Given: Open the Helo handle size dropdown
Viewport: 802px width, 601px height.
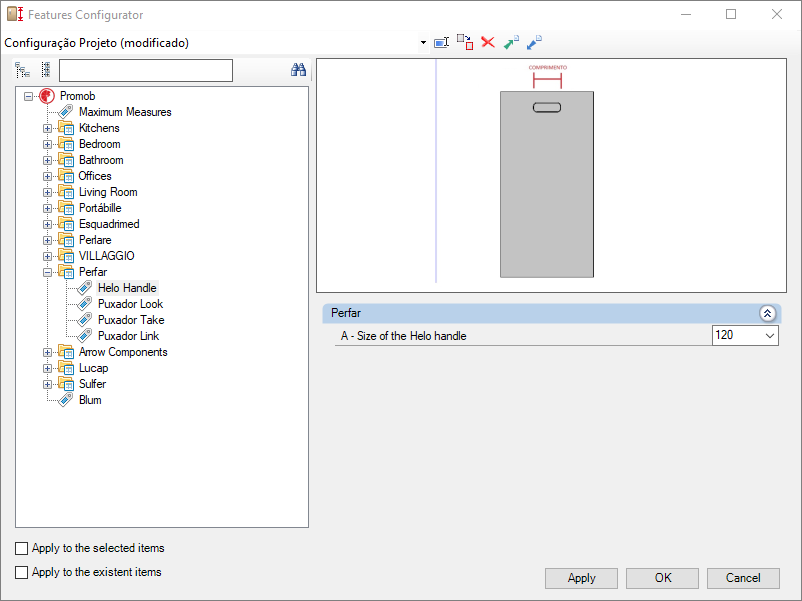Looking at the screenshot, I should [x=769, y=336].
